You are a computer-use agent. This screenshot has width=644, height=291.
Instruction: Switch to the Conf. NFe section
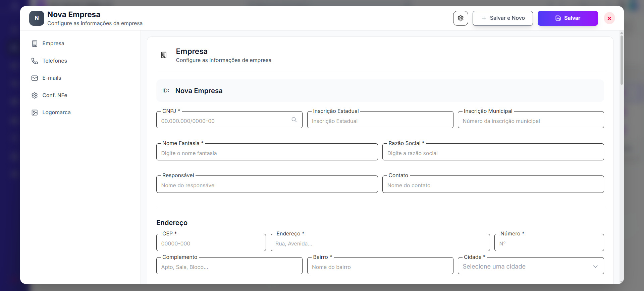pyautogui.click(x=55, y=95)
